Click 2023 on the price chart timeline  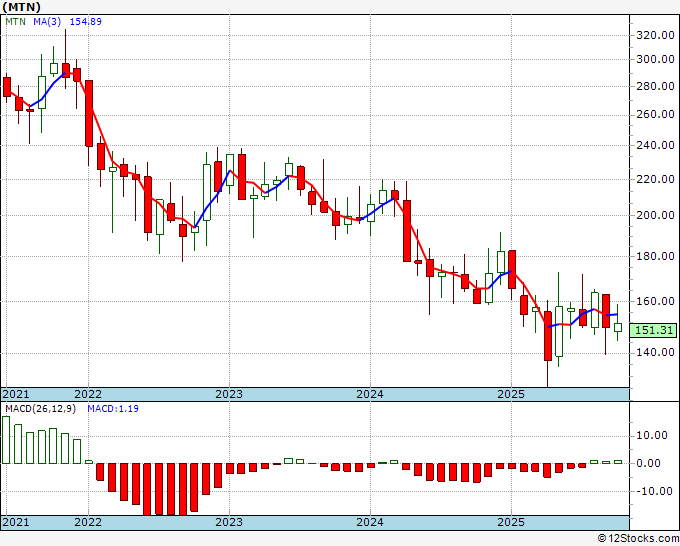tap(229, 394)
